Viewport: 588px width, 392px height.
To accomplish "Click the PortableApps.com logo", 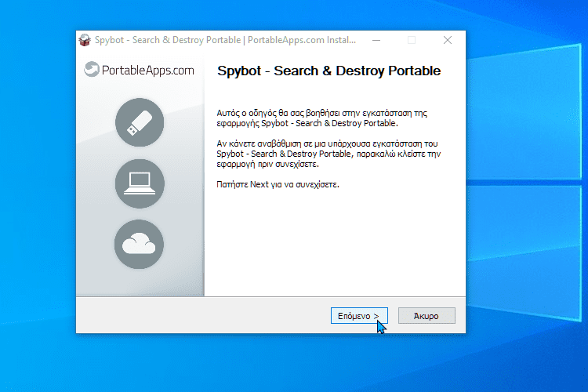I will [x=139, y=70].
